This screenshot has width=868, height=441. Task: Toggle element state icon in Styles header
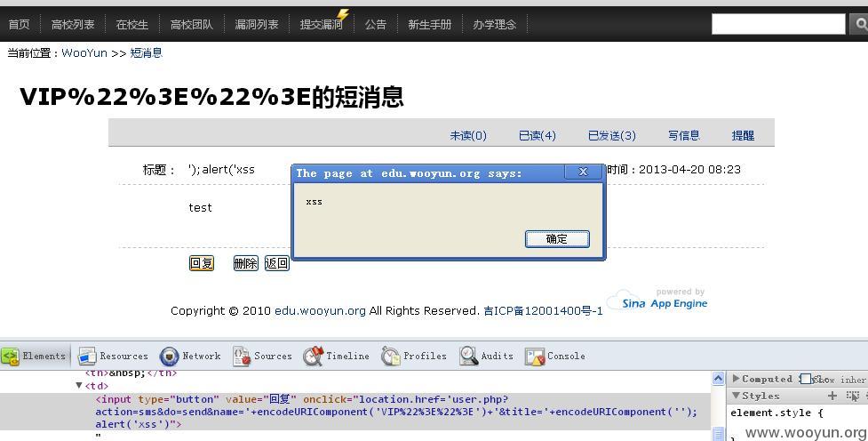(x=853, y=396)
